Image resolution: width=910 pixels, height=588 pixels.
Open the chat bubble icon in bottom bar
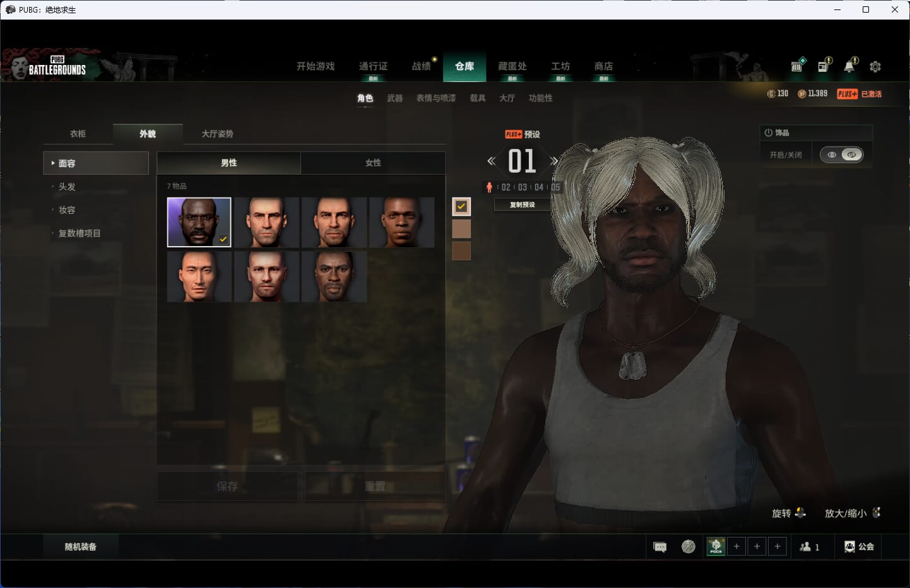(660, 547)
